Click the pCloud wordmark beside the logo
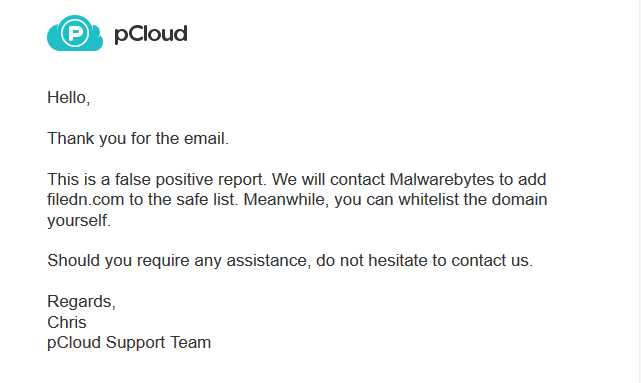Screen dimensions: 641x383 [151, 34]
